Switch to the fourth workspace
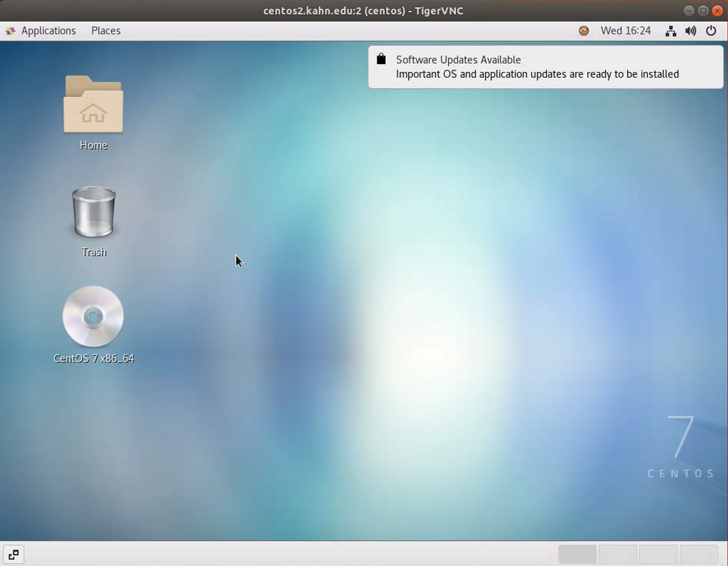Viewport: 728px width, 566px height. click(698, 554)
